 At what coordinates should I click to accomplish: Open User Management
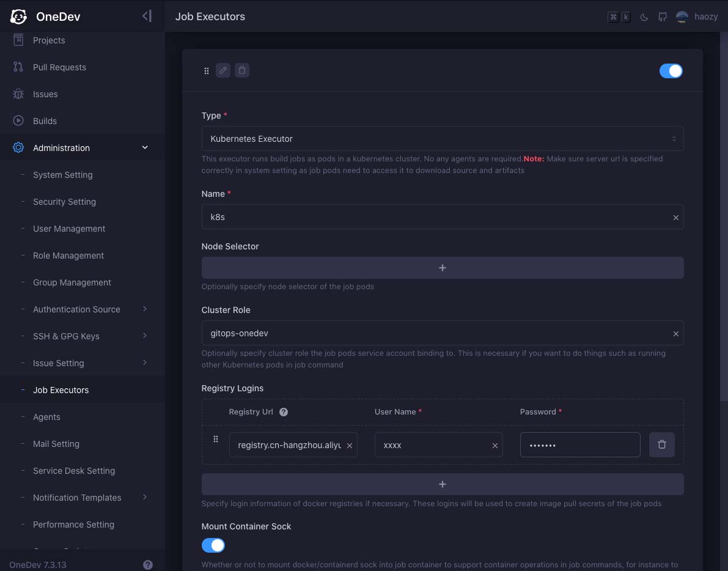tap(69, 229)
